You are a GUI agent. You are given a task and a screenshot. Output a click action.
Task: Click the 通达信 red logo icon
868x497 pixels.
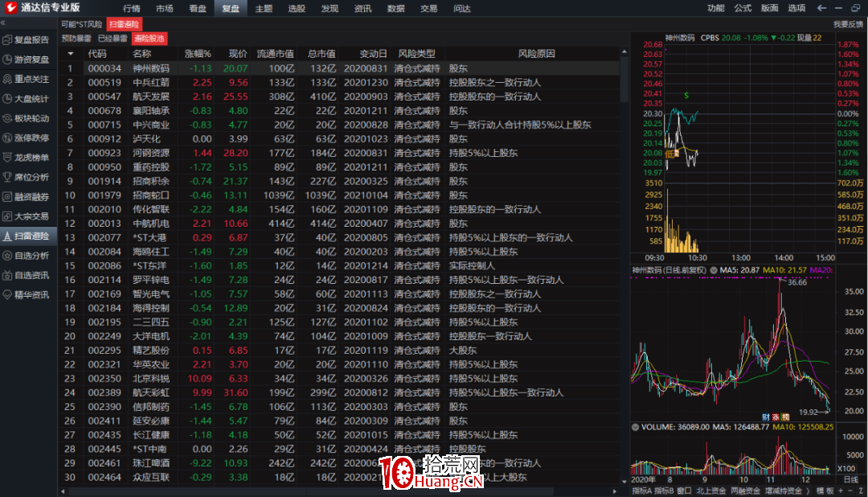click(10, 8)
